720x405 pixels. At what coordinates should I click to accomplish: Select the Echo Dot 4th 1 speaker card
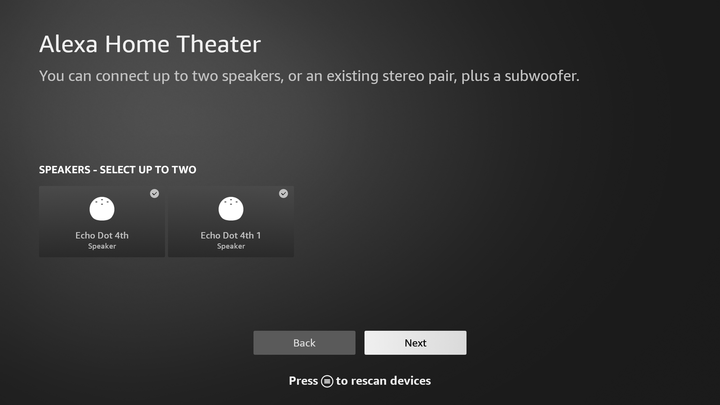[x=231, y=221]
